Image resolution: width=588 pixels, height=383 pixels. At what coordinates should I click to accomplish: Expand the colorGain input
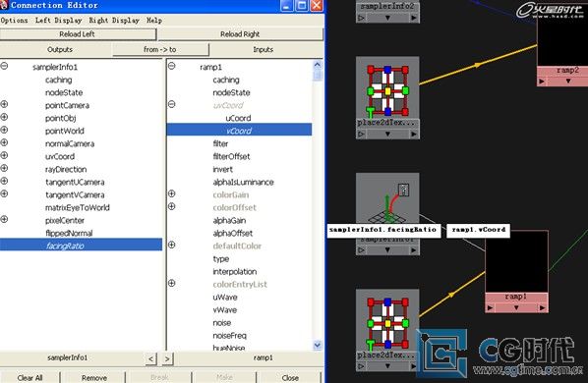coord(172,193)
